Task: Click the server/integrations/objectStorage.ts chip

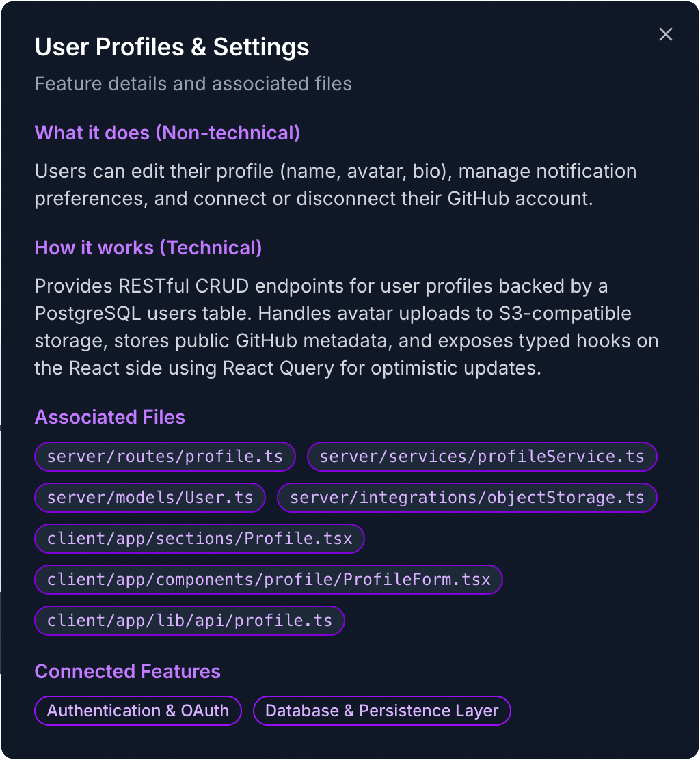Action: coord(466,498)
